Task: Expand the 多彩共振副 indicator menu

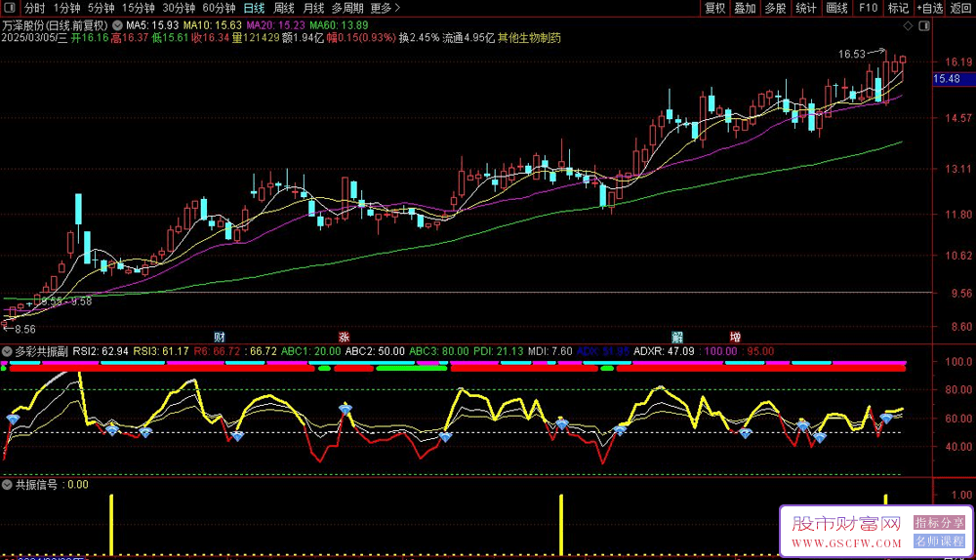Action: pos(8,350)
